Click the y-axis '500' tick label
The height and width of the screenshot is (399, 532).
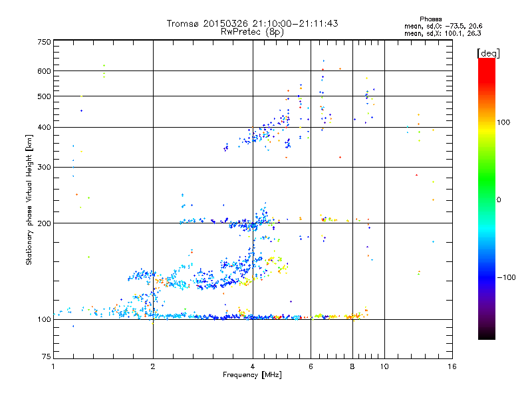tap(44, 96)
